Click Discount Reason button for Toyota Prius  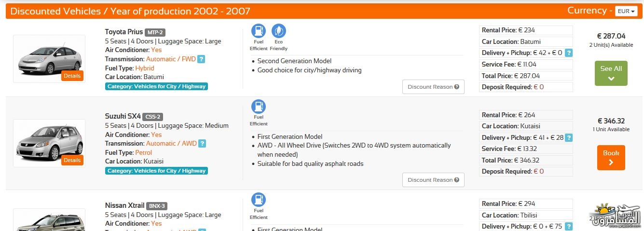433,87
